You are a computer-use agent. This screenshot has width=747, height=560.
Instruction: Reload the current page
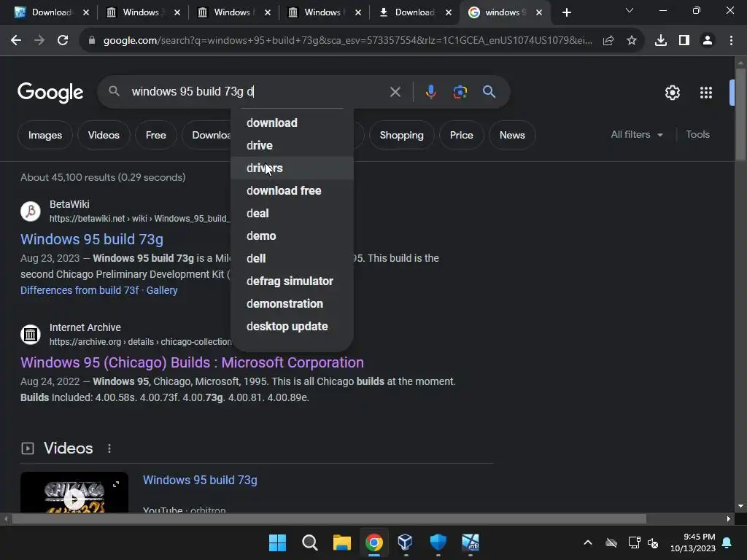63,41
